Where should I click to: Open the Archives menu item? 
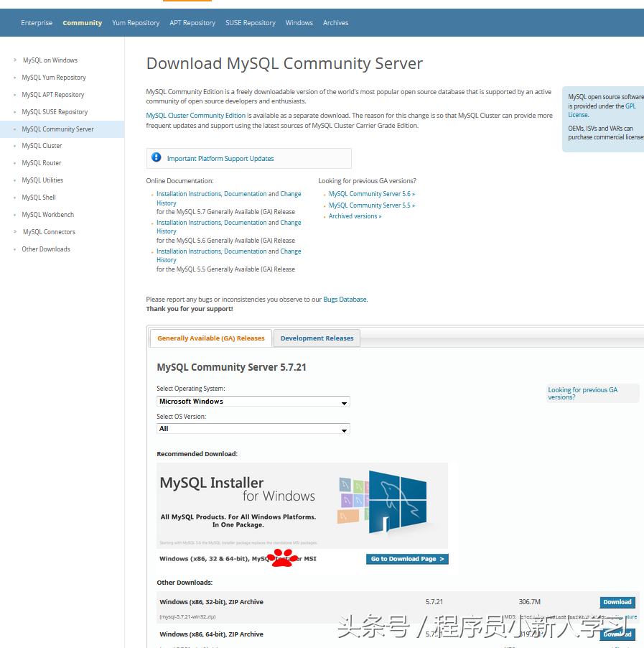pos(335,22)
